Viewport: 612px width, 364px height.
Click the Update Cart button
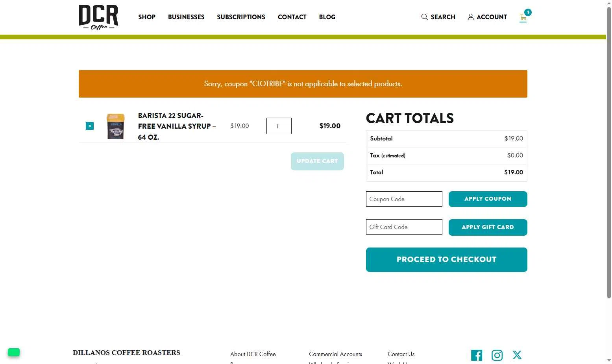pos(317,161)
